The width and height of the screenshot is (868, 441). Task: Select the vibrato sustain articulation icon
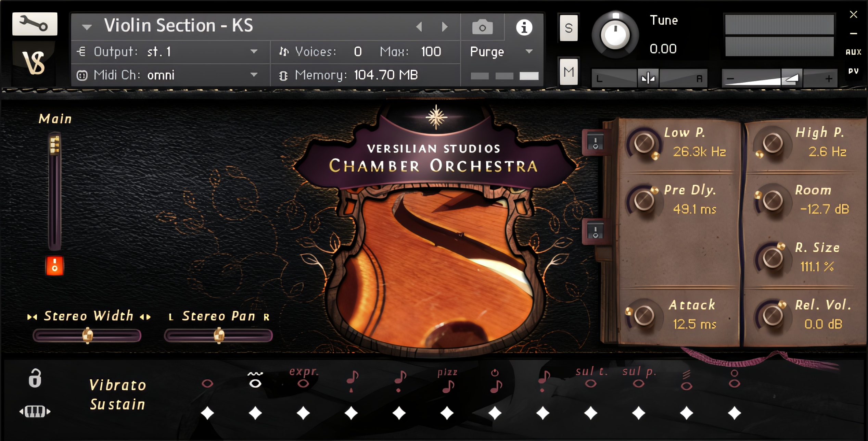tap(255, 380)
